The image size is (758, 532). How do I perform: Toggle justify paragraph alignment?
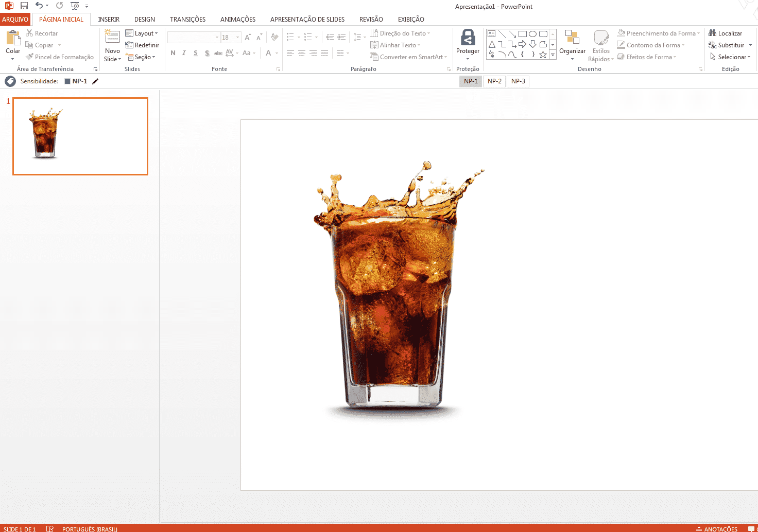pos(324,53)
